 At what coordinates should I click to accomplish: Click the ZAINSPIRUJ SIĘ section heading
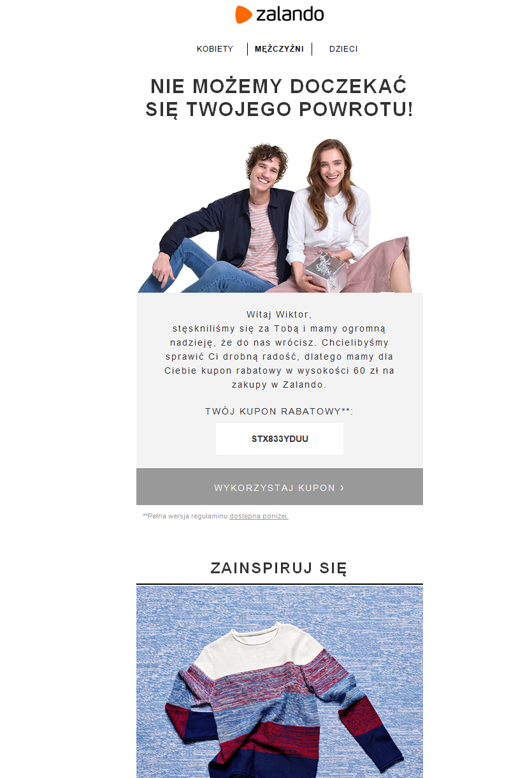point(279,568)
